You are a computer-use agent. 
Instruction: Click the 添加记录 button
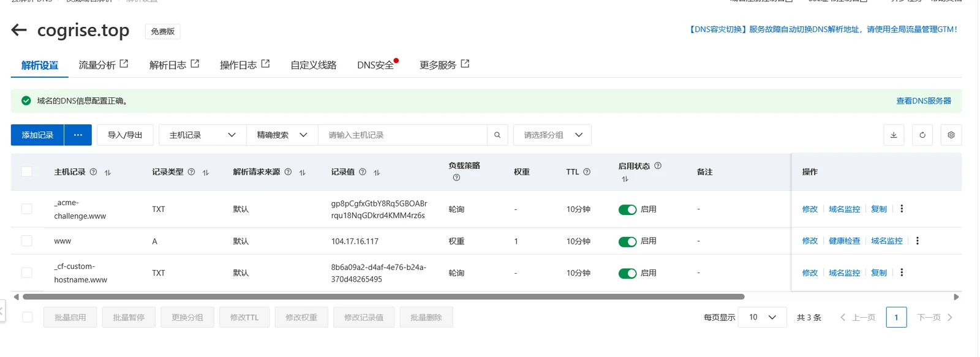tap(37, 135)
